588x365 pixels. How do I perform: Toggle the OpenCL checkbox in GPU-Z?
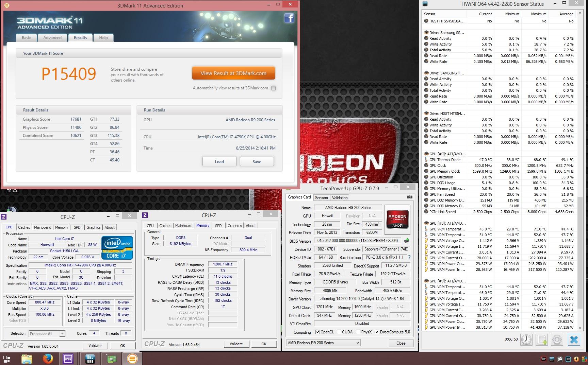point(317,332)
